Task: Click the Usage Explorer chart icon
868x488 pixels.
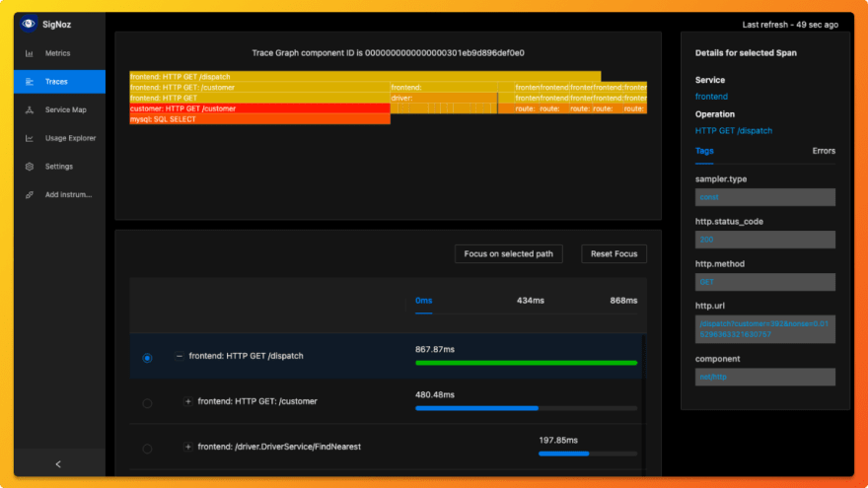Action: [x=30, y=138]
